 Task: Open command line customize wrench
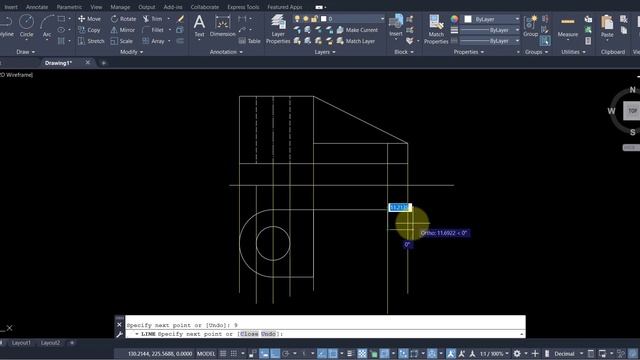(119, 334)
